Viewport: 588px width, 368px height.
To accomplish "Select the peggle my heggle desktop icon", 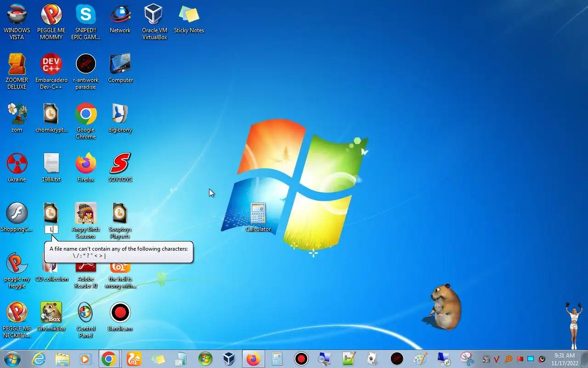I will [17, 270].
